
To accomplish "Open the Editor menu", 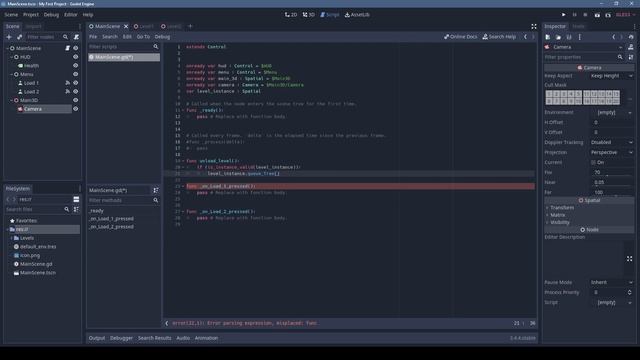I will click(x=70, y=15).
